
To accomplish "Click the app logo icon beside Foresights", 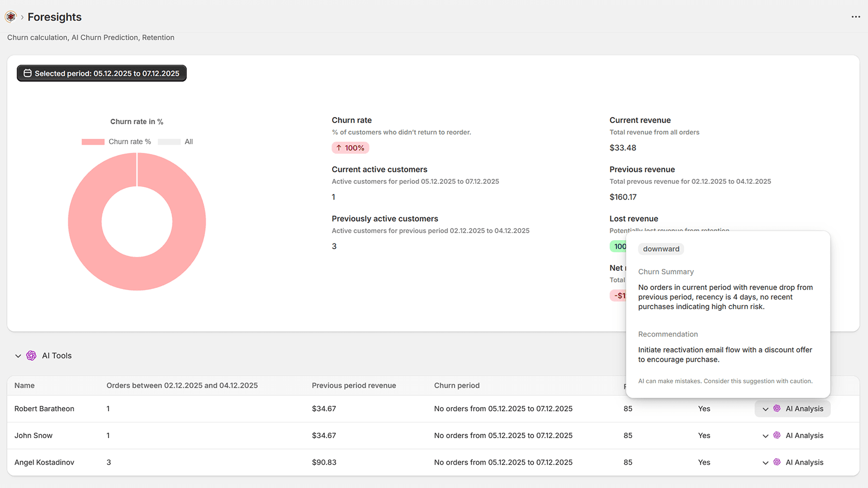I will (x=11, y=17).
